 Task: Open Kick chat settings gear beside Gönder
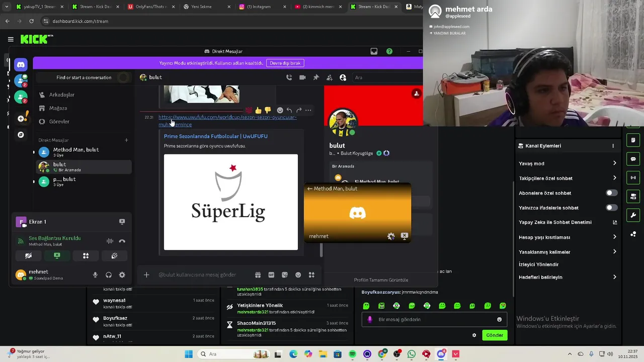[474, 335]
